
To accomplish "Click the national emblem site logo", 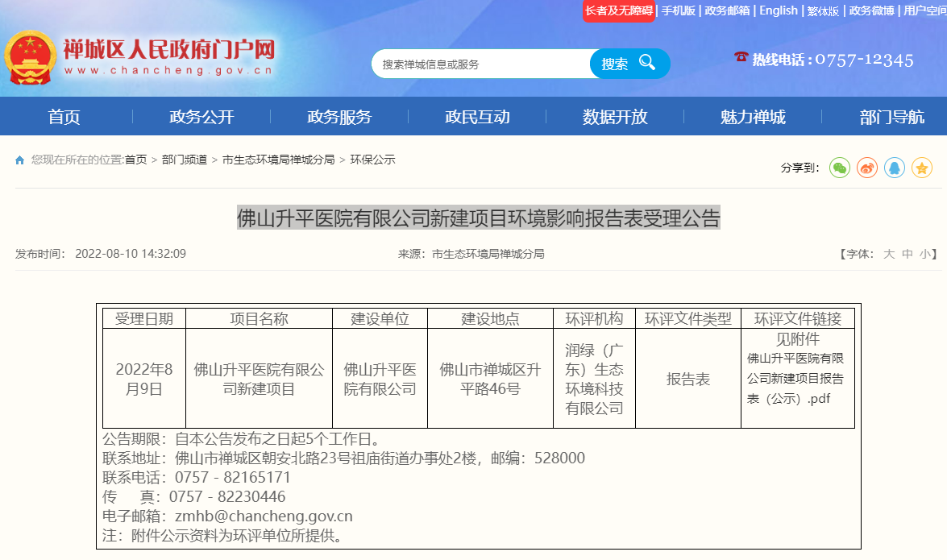I will 30,57.
